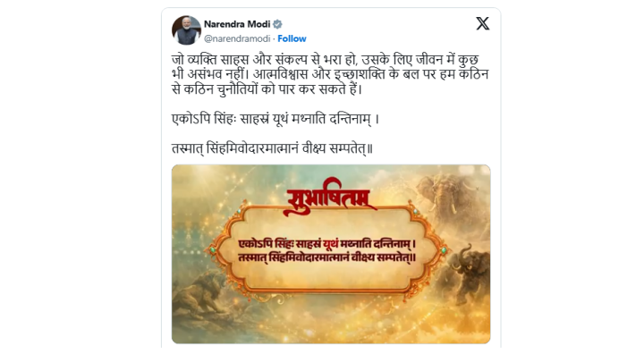
Task: Click the tweet text line तस्मात् सिंहमिवोदारमात्मानं
Action: [272, 148]
